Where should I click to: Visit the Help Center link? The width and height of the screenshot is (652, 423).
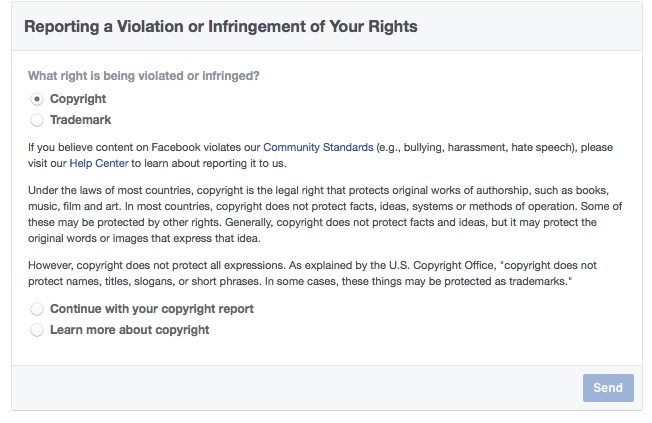pos(103,162)
